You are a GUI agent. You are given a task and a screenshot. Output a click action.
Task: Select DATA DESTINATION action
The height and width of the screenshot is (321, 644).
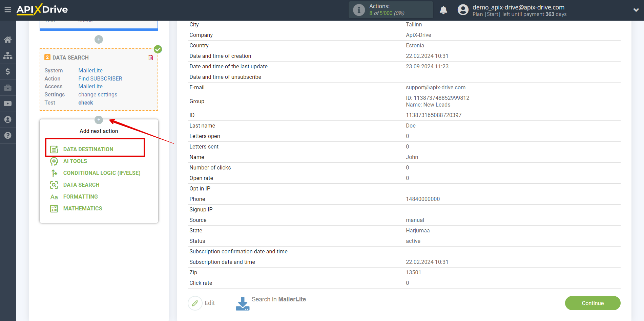click(88, 149)
